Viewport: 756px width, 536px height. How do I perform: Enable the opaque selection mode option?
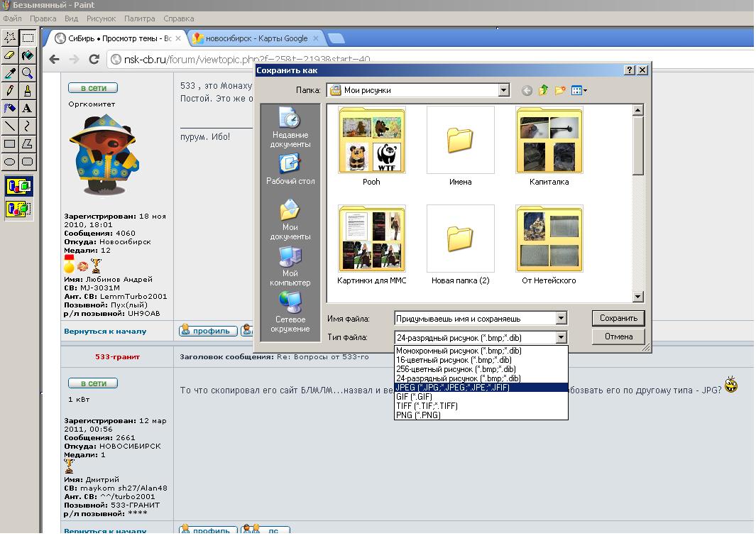(x=18, y=187)
